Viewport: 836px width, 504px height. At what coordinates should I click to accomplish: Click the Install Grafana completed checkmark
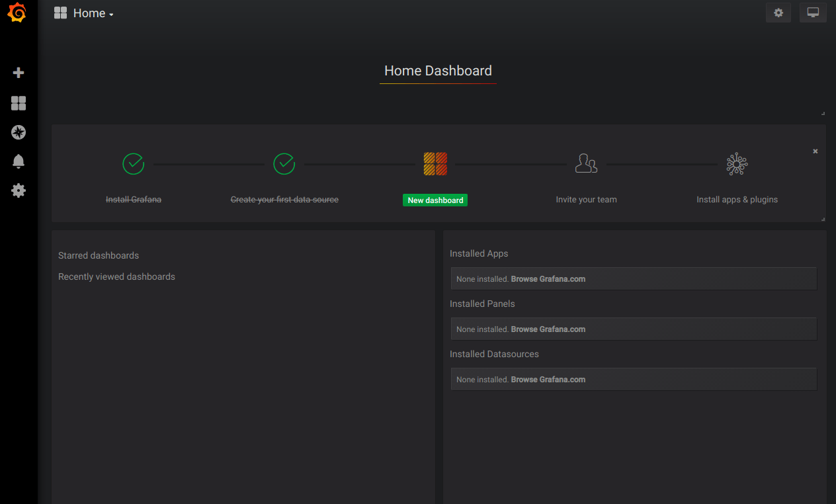tap(134, 163)
